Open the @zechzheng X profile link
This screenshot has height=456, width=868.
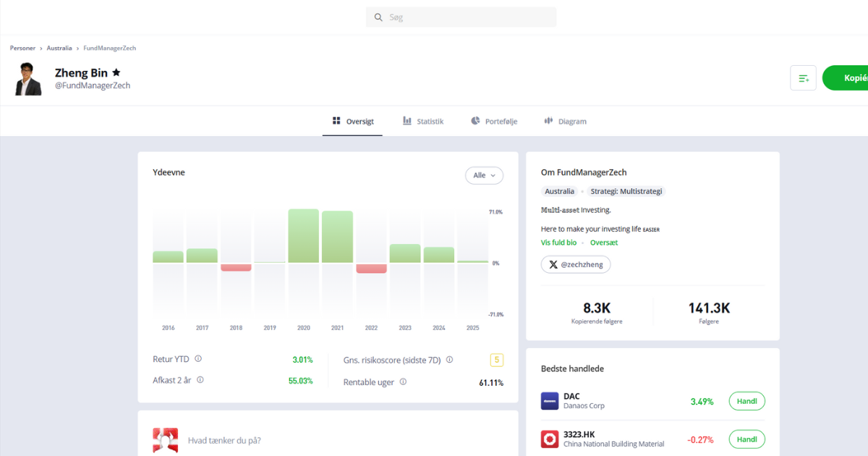(x=576, y=265)
